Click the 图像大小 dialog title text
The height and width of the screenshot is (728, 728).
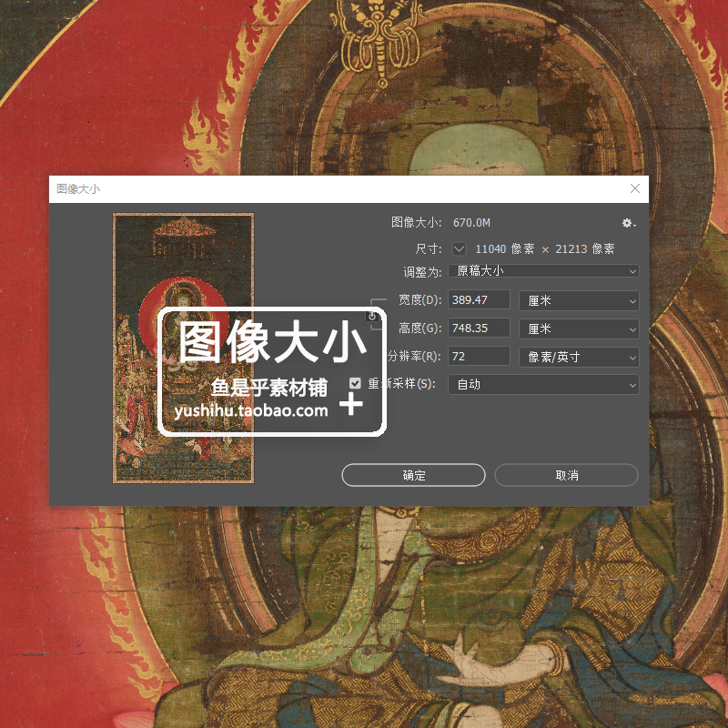[x=78, y=188]
